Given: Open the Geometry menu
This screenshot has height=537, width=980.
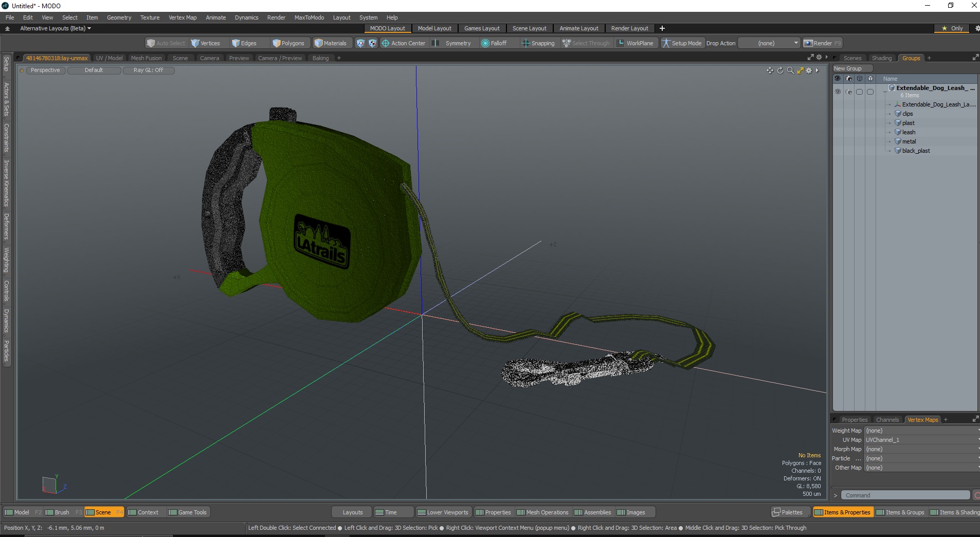Looking at the screenshot, I should tap(119, 17).
